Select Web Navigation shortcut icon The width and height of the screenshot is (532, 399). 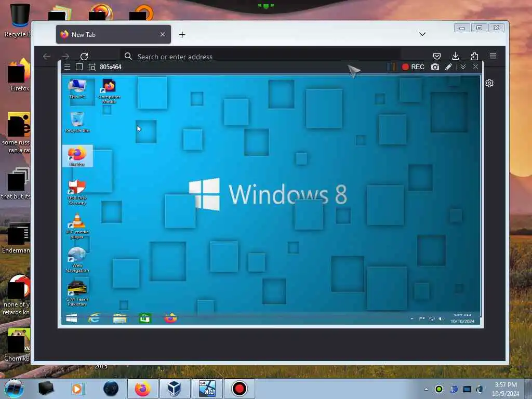[77, 260]
